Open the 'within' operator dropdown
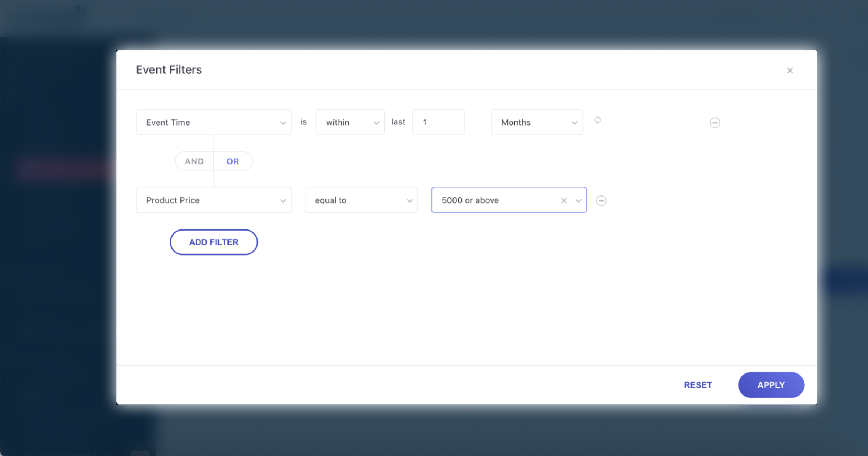868x456 pixels. click(x=350, y=122)
